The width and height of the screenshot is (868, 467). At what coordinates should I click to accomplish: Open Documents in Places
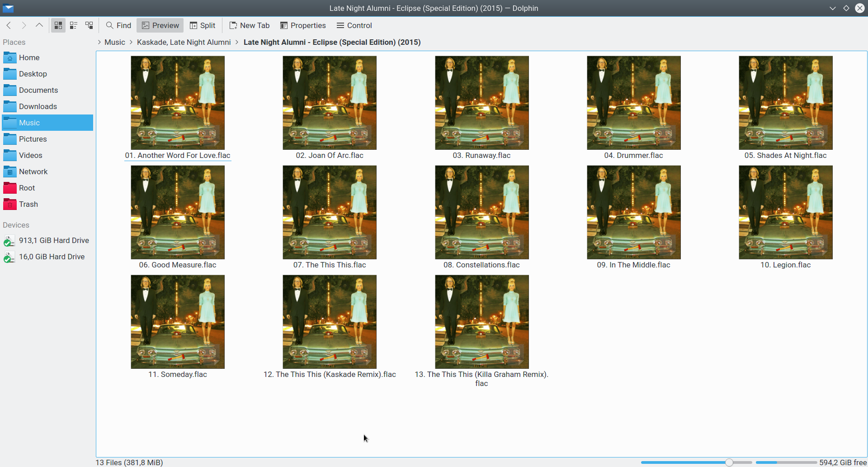pyautogui.click(x=47, y=90)
